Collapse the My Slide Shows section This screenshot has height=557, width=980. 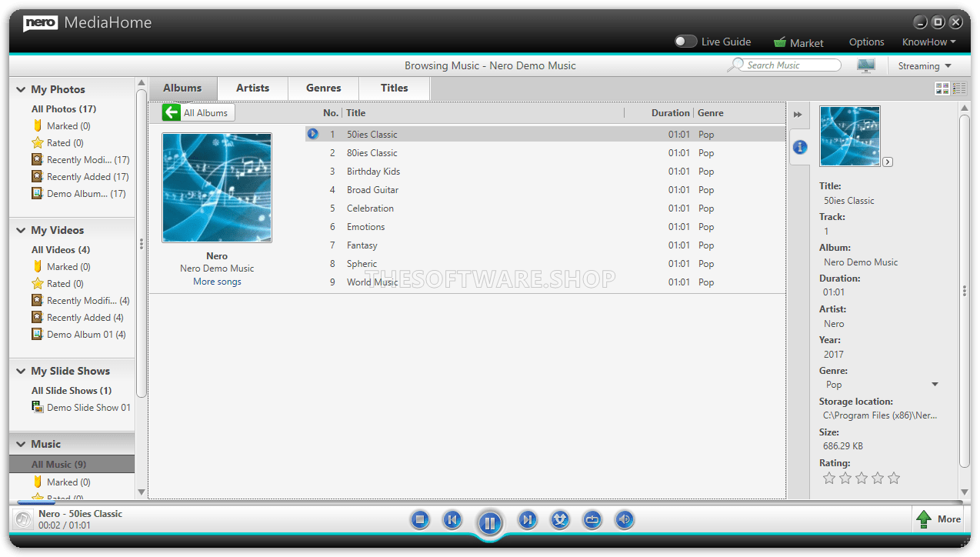tap(21, 372)
